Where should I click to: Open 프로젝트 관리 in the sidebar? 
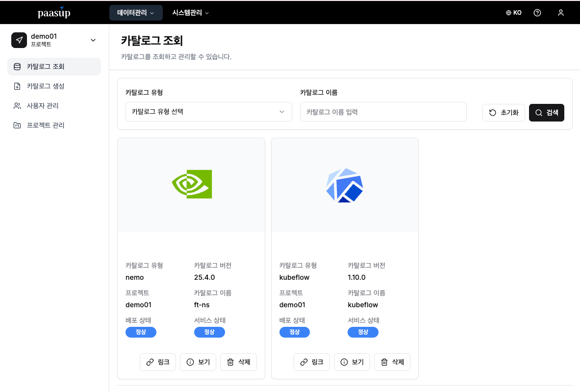54,125
